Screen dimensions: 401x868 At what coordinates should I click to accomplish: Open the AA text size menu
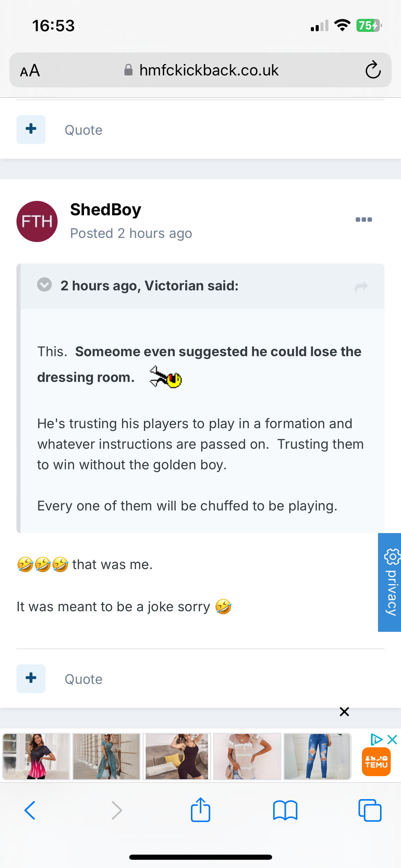pos(30,71)
